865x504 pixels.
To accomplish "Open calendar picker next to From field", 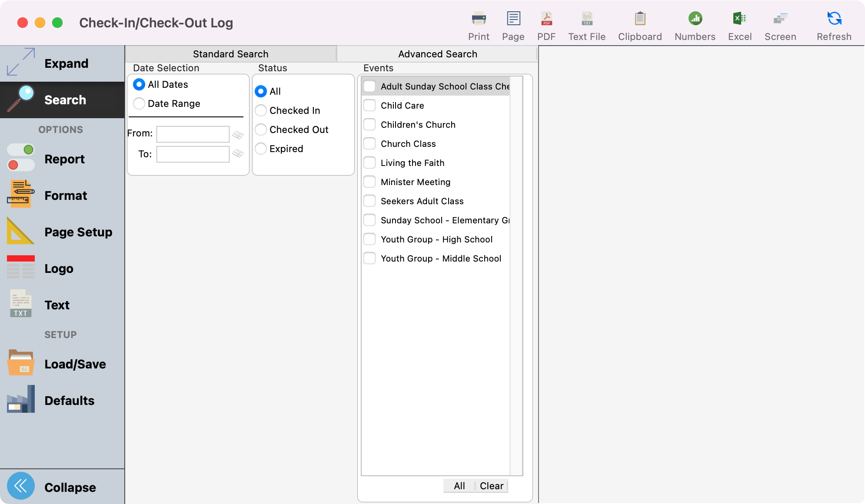I will [238, 135].
